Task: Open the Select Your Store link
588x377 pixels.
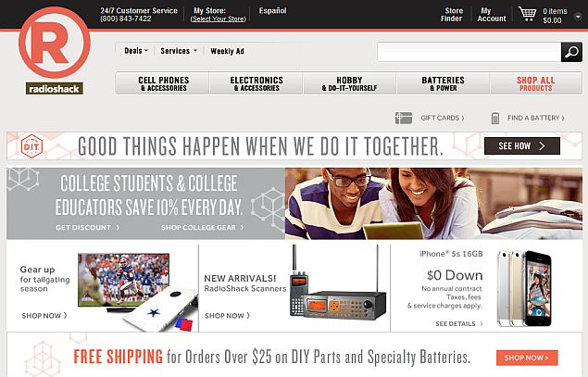Action: [219, 19]
